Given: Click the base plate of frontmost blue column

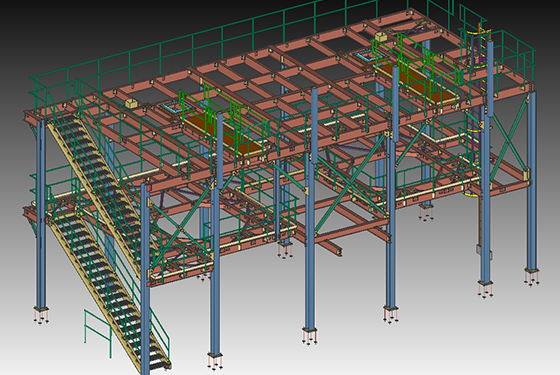Looking at the screenshot, I should 215,356.
